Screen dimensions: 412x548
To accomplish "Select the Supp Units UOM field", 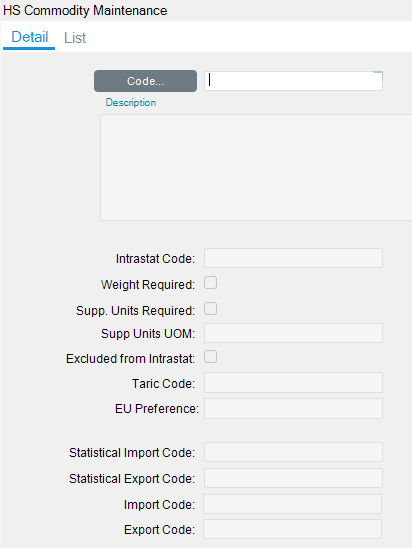I will 293,333.
